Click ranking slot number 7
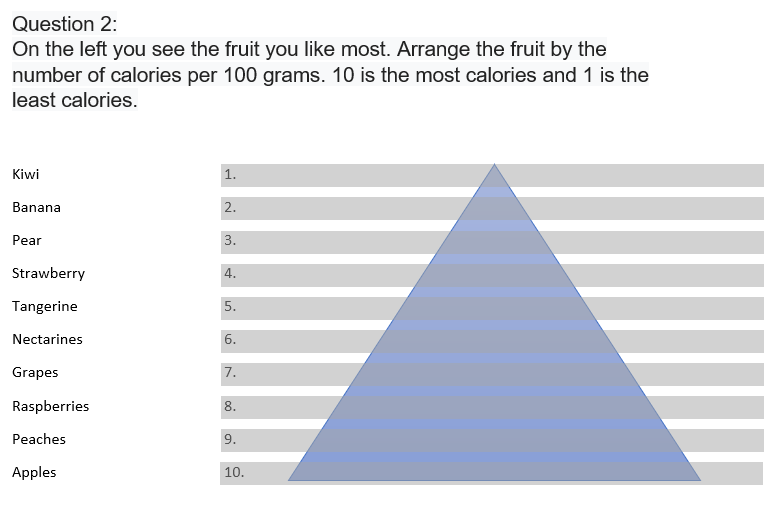Screen dimensions: 776x529 tap(492, 375)
